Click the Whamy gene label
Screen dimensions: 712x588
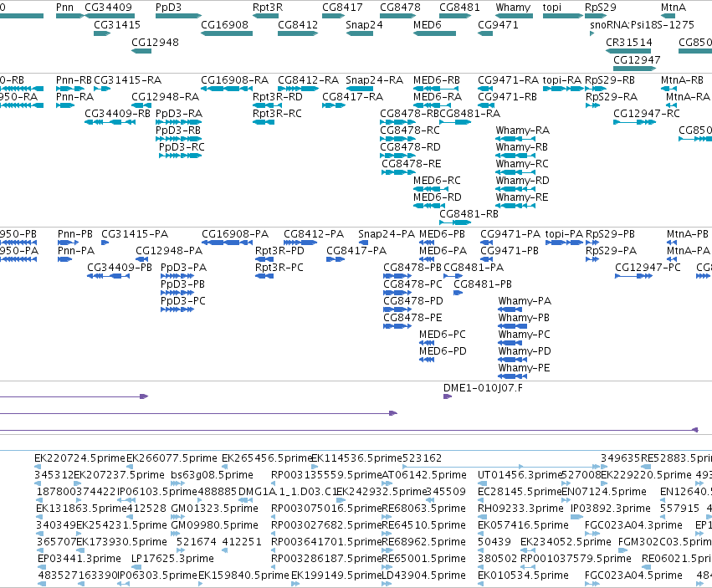(x=513, y=8)
